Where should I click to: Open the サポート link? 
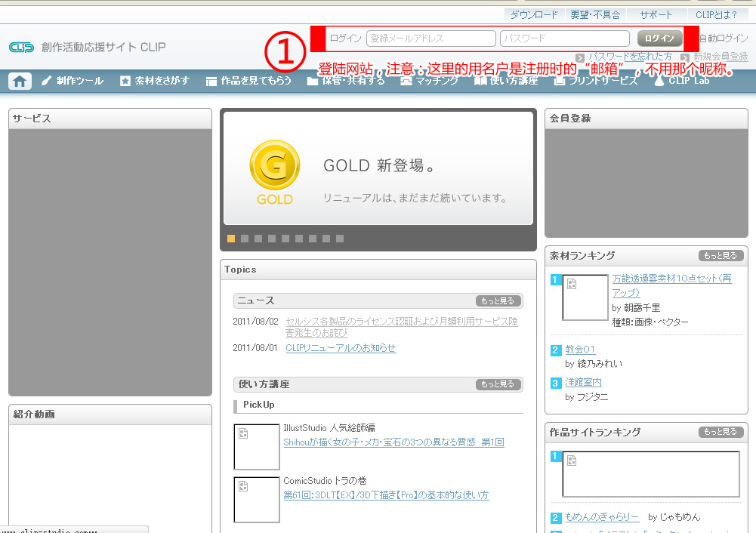[656, 15]
